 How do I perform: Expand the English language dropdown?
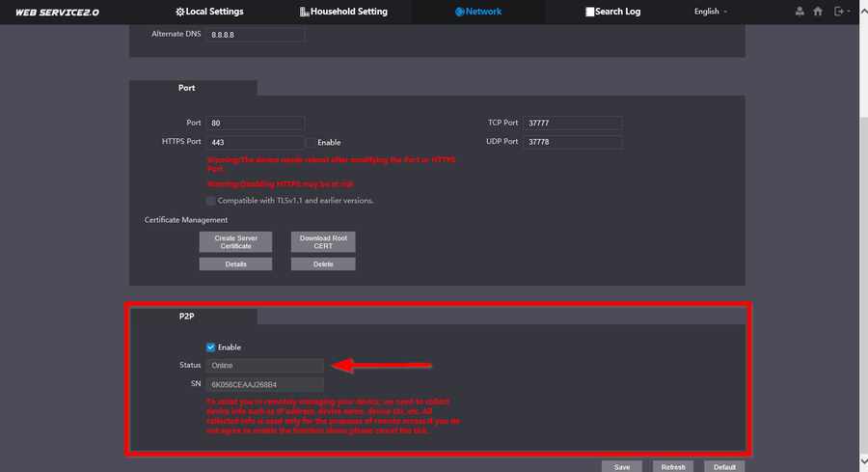pyautogui.click(x=711, y=12)
